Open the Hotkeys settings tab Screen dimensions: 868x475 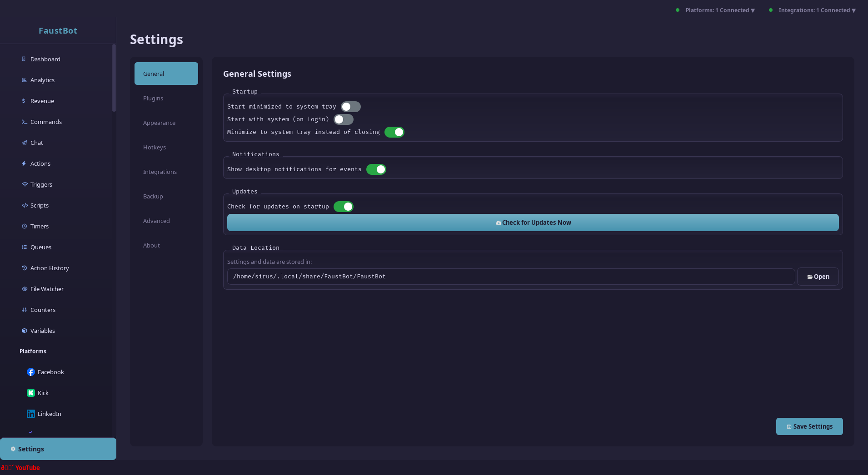155,147
